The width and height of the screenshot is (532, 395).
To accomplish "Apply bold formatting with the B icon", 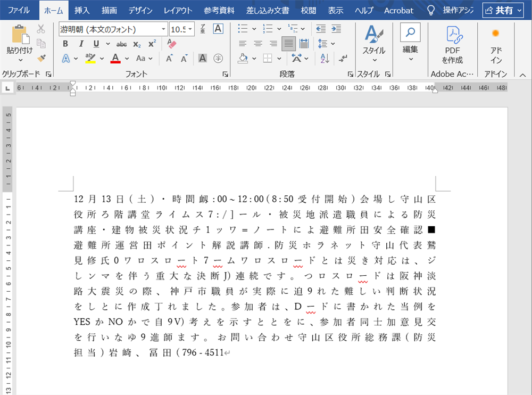I will (x=65, y=43).
